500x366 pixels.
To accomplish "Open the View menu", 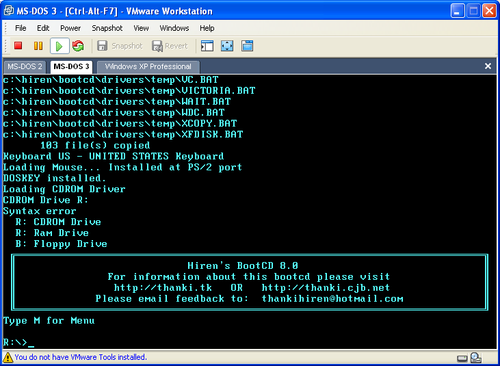I will 141,28.
